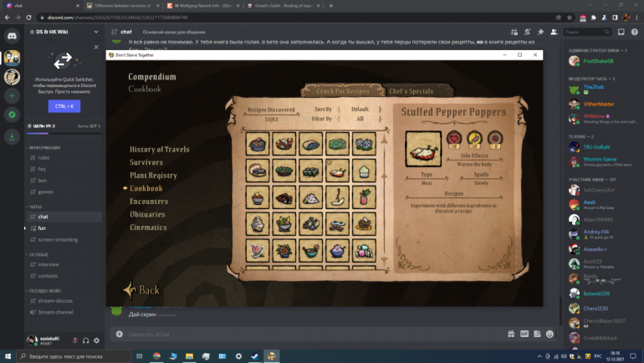The image size is (644, 363).
Task: Toggle channel notification mute bell
Action: [528, 32]
